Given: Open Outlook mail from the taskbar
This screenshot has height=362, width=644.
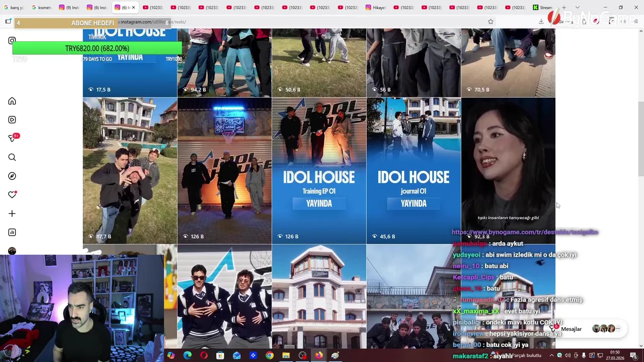Looking at the screenshot, I should pos(236,355).
